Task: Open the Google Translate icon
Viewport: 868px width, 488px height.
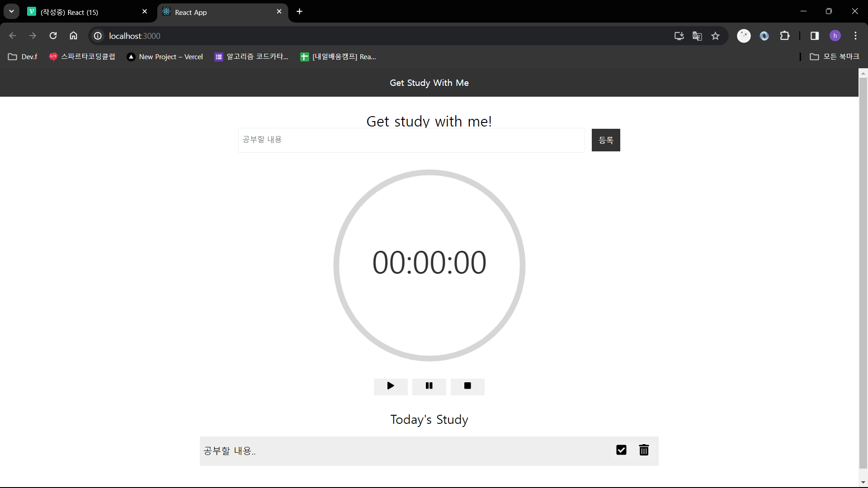Action: click(x=697, y=36)
